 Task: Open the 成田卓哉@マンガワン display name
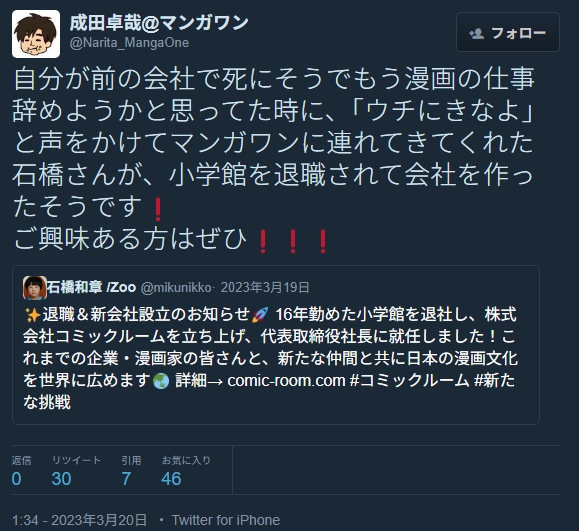[159, 23]
